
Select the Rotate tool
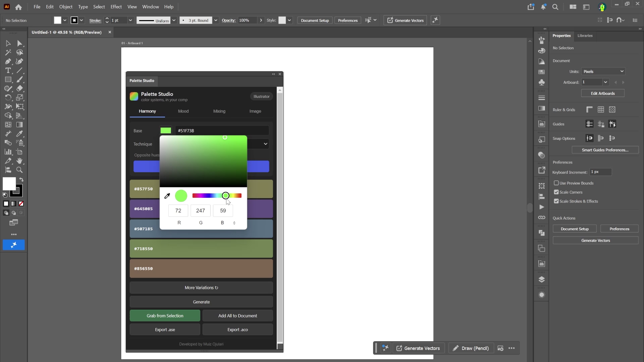pyautogui.click(x=8, y=98)
